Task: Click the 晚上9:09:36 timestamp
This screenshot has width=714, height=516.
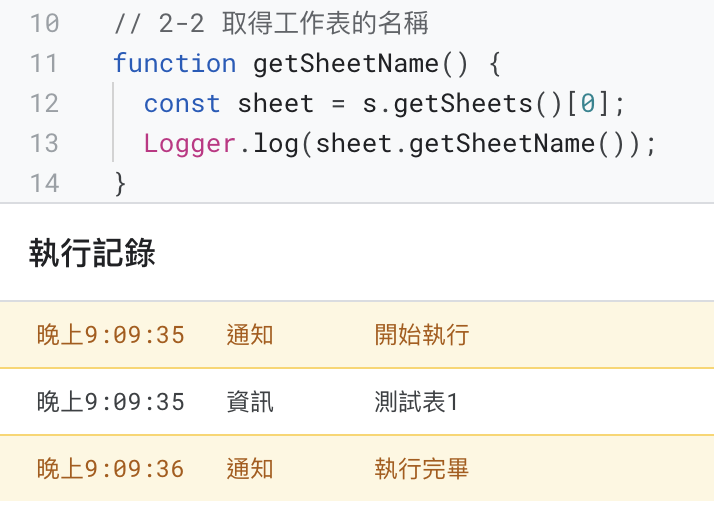Action: pyautogui.click(x=111, y=469)
